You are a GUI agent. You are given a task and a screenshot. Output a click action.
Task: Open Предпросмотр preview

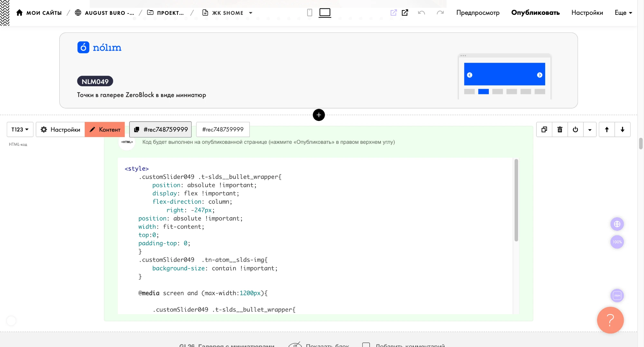[478, 13]
